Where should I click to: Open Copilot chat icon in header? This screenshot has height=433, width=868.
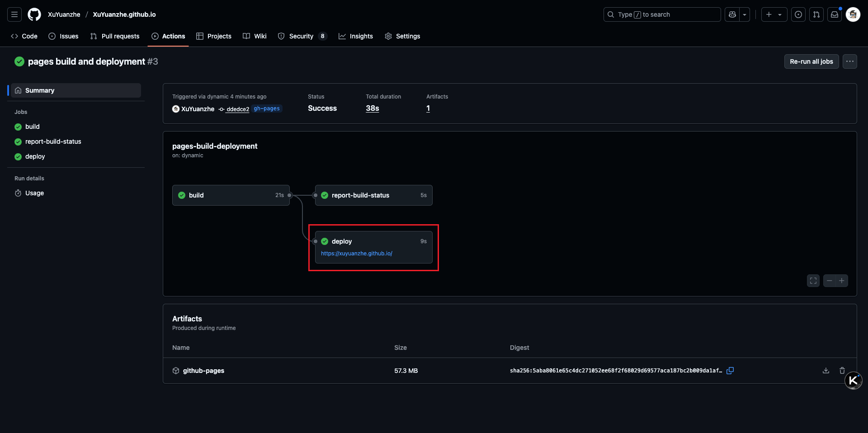[732, 14]
